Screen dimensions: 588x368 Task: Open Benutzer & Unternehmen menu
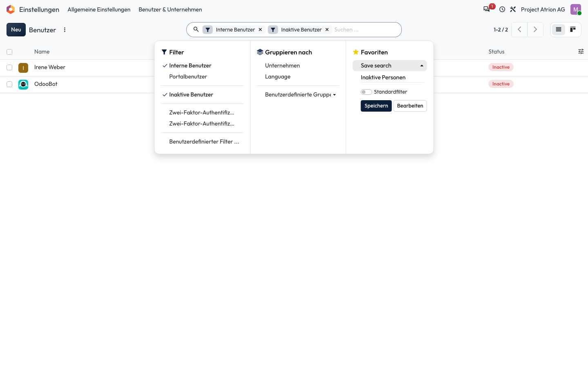point(170,9)
